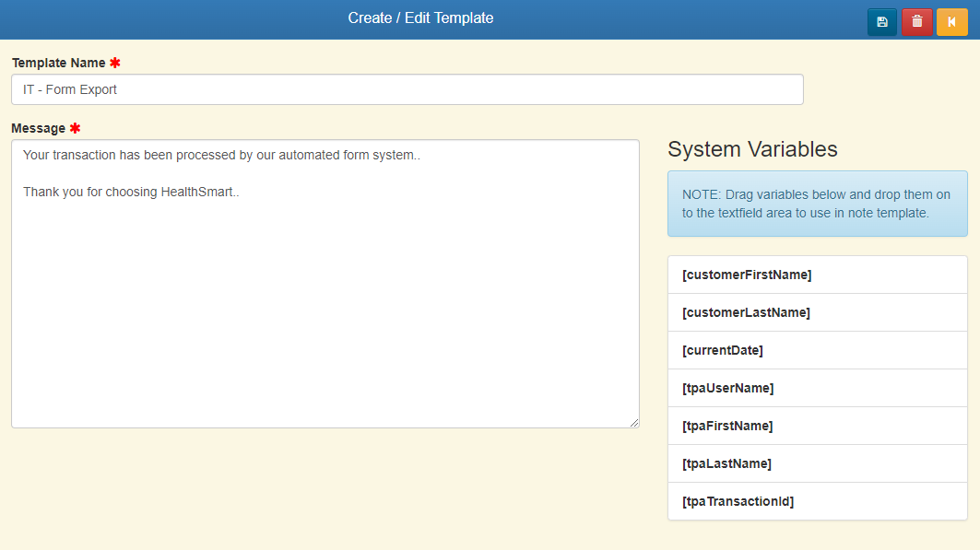Screen dimensions: 980x550
Task: Click the red trash delete icon
Action: coord(916,22)
